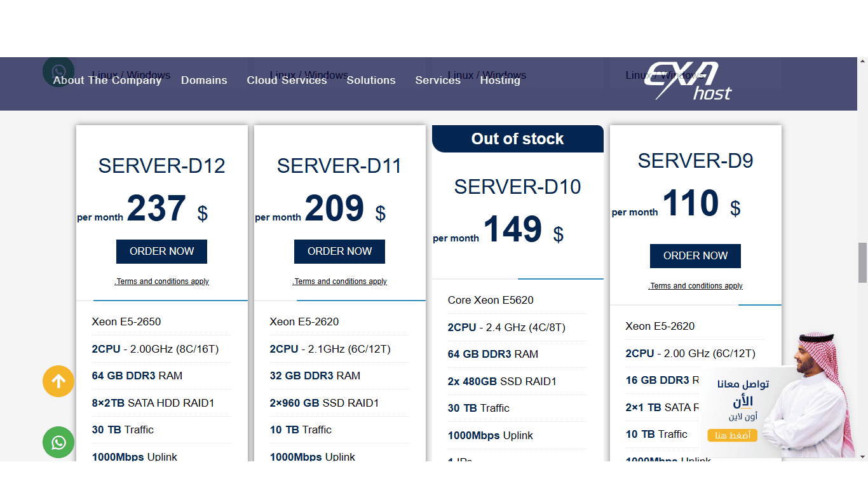
Task: Click Xeon E5-2650 text
Action: click(126, 322)
